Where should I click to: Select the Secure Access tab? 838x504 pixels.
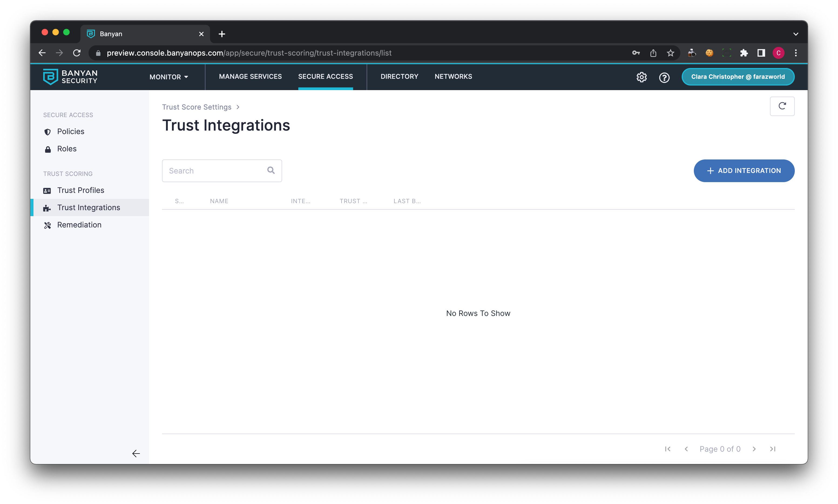coord(325,77)
